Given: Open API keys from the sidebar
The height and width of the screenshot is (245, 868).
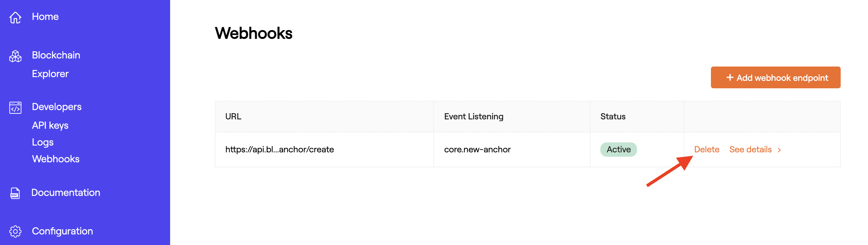Looking at the screenshot, I should (50, 125).
